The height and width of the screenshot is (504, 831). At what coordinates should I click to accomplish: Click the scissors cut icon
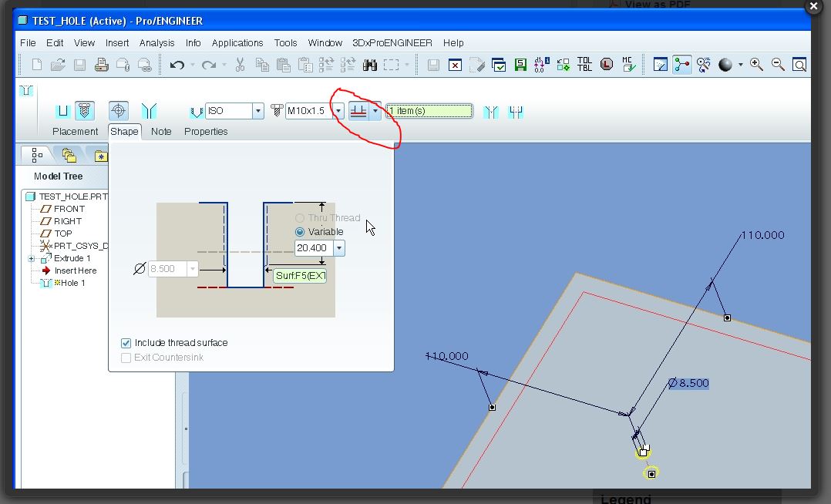tap(240, 65)
